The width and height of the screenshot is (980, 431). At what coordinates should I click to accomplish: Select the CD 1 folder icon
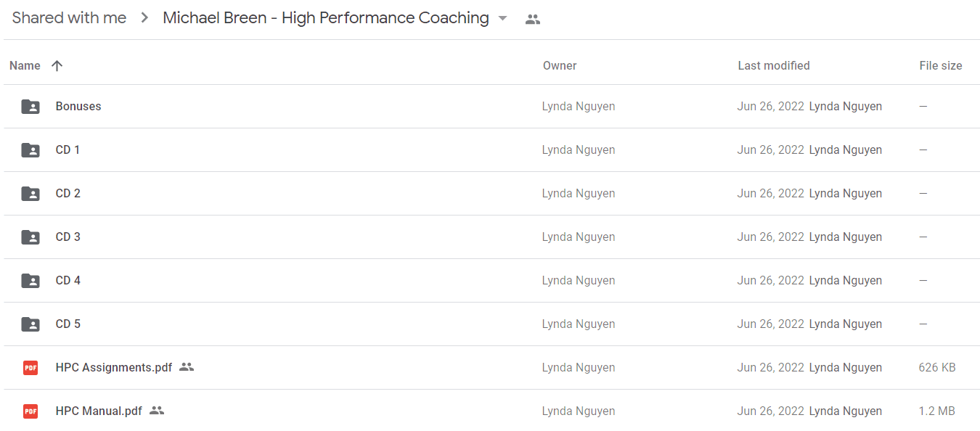click(x=30, y=150)
